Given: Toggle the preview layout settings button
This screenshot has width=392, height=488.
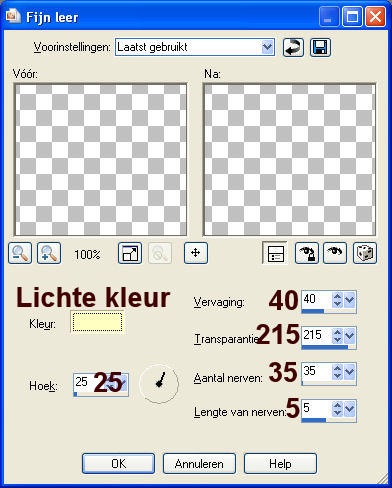Looking at the screenshot, I should [275, 253].
